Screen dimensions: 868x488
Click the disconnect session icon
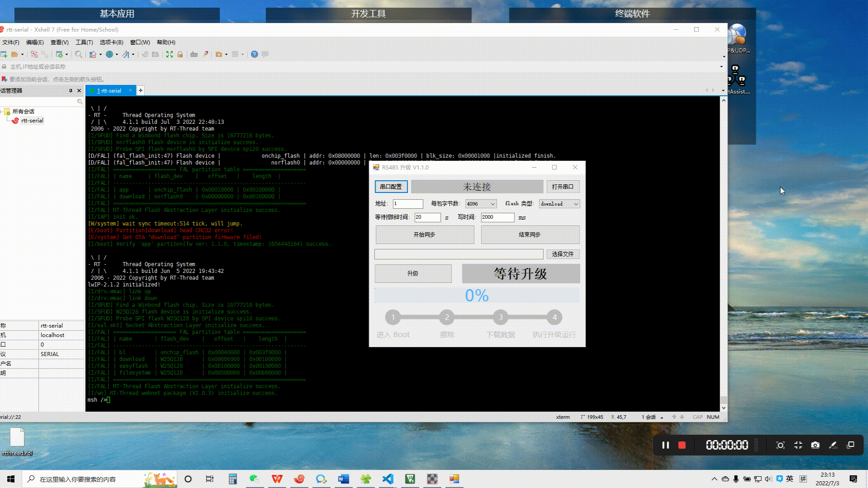pyautogui.click(x=34, y=54)
